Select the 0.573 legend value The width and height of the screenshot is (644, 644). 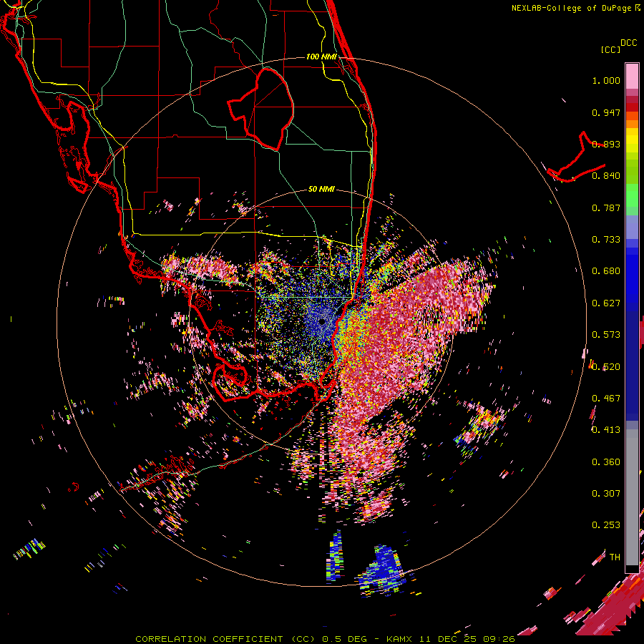click(x=606, y=335)
